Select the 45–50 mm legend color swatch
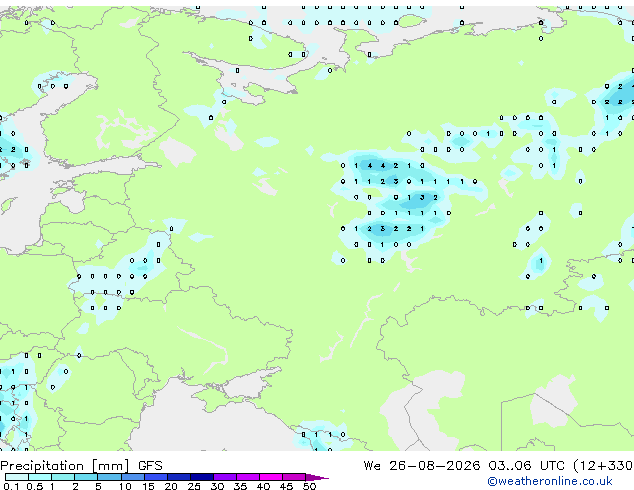 294,477
